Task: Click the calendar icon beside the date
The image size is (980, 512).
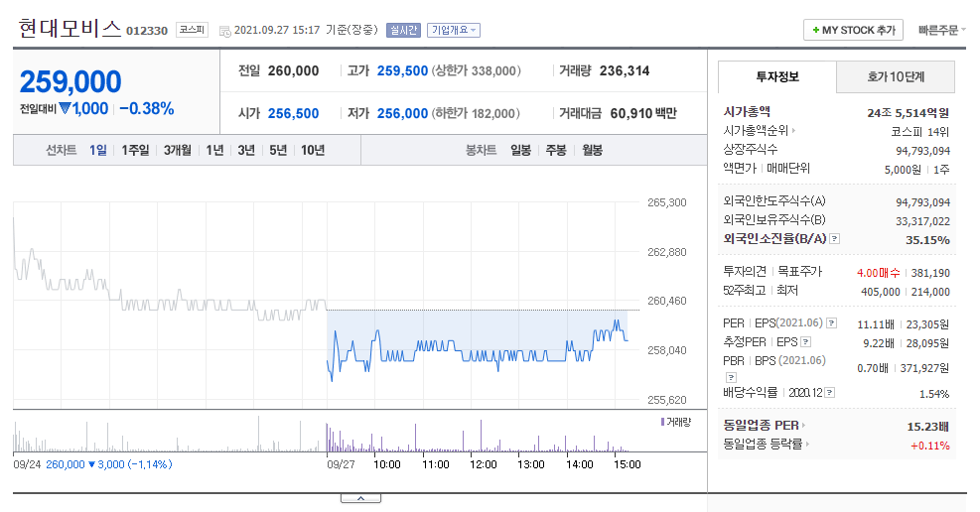Action: click(225, 31)
